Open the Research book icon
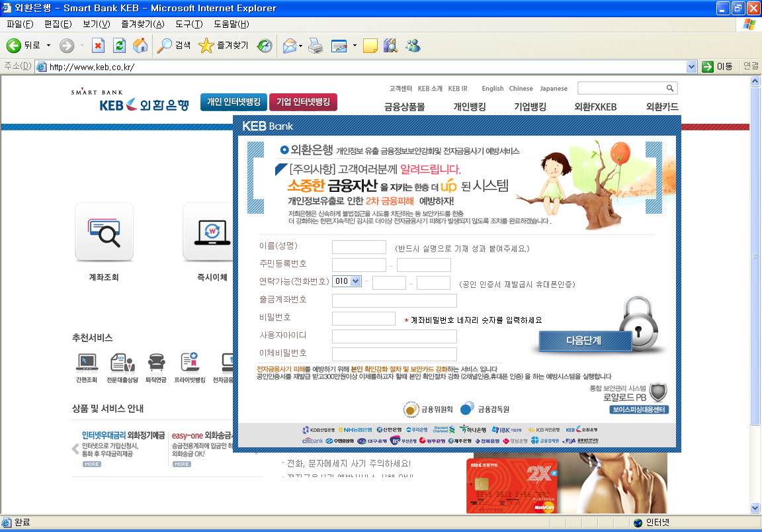Image resolution: width=762 pixels, height=532 pixels. click(x=390, y=46)
